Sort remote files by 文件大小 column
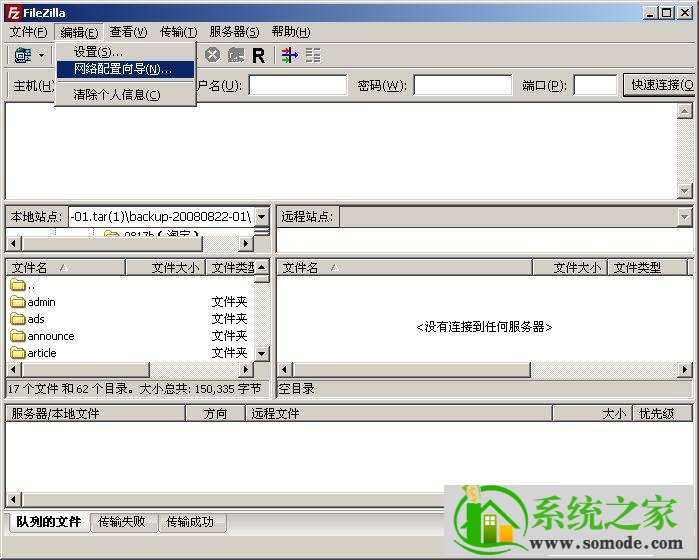Image resolution: width=699 pixels, height=560 pixels. click(x=570, y=268)
